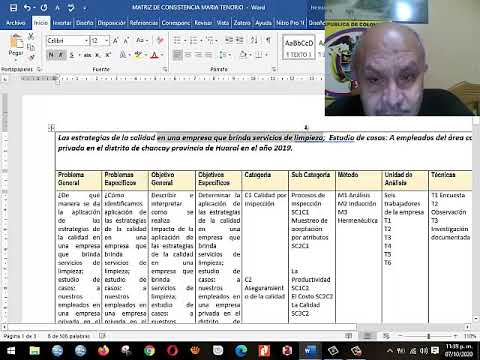480x360 pixels.
Task: Center the paragraph text
Action: point(188,54)
